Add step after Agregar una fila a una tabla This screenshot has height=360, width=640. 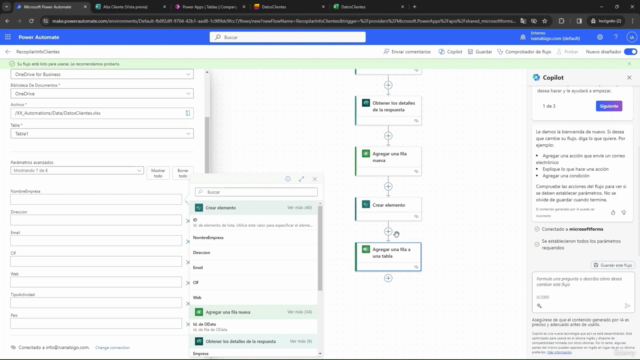[x=388, y=278]
